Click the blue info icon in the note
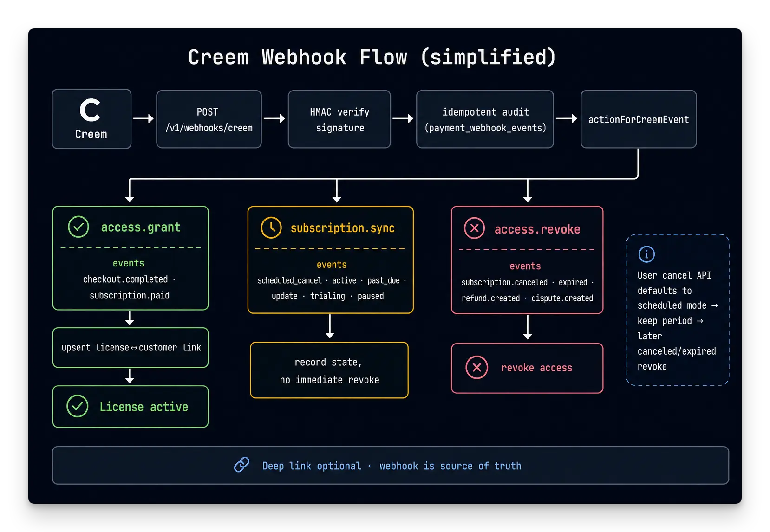 tap(646, 254)
